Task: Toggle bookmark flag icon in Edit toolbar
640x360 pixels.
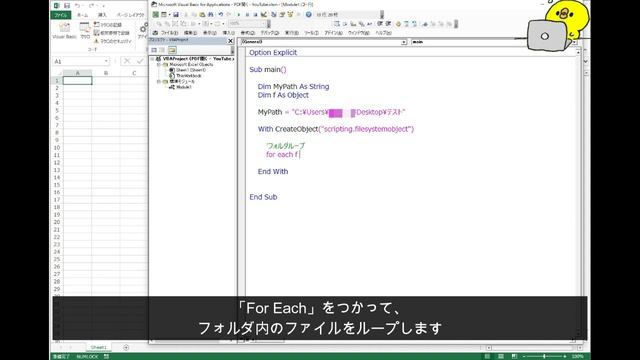Action: tap(425, 24)
